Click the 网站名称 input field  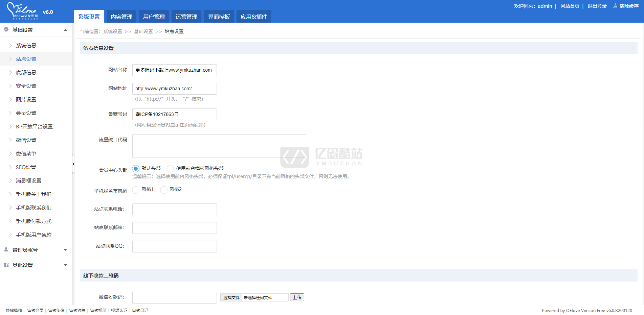175,70
